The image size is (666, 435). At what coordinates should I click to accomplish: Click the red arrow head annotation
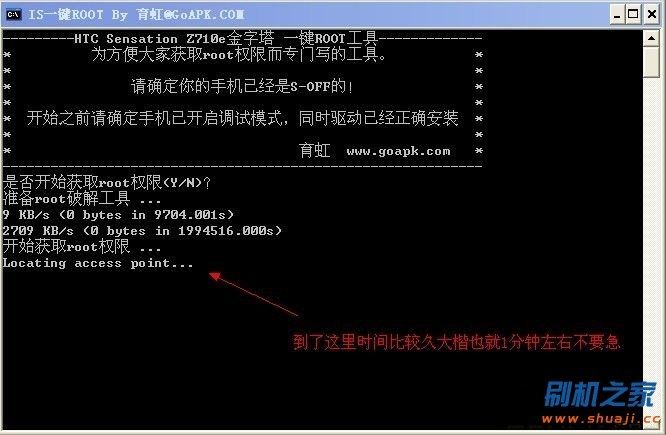pyautogui.click(x=214, y=277)
